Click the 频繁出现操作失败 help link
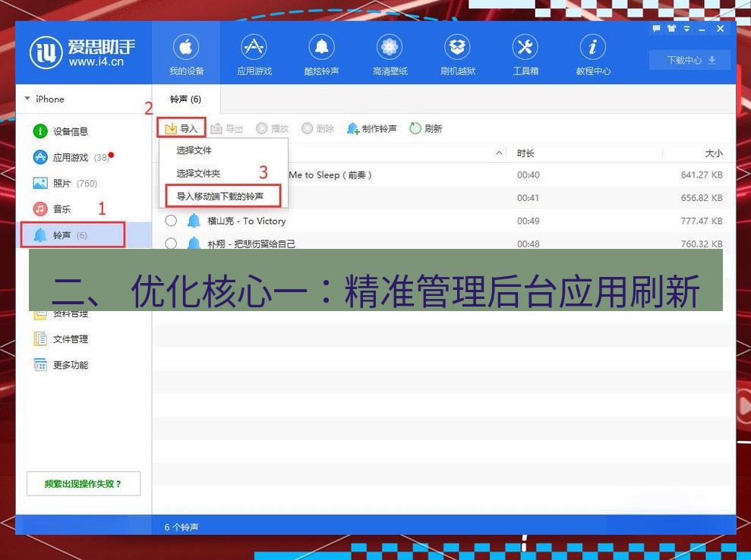The height and width of the screenshot is (560, 751). pos(84,483)
